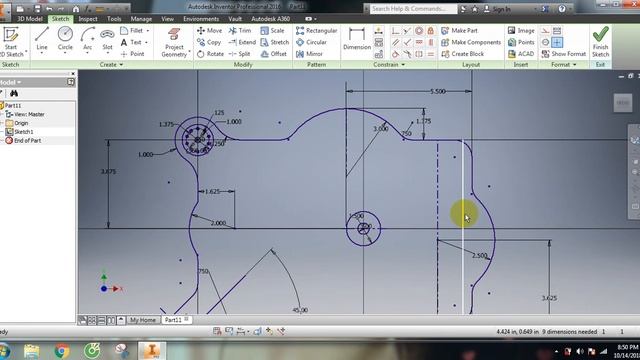Expand the Constrain panel dropdown
640x360 pixels.
point(389,64)
